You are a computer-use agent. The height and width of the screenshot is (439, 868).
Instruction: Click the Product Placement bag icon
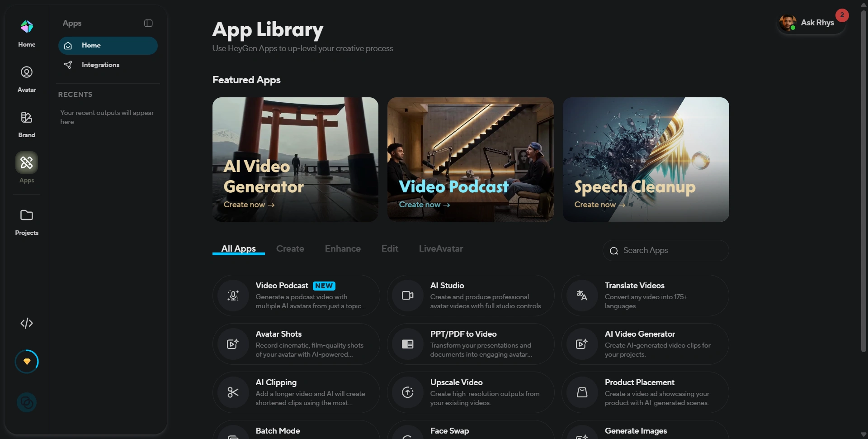(582, 392)
